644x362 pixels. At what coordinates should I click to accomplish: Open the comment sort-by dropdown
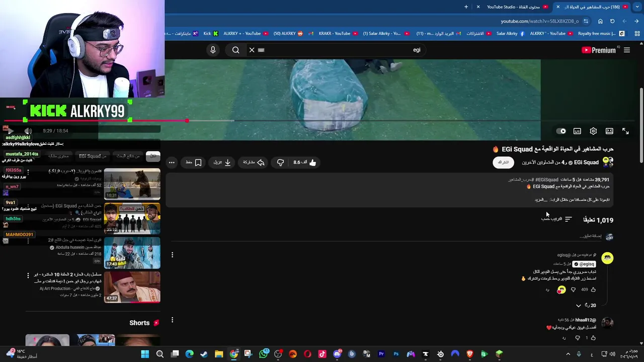[556, 219]
